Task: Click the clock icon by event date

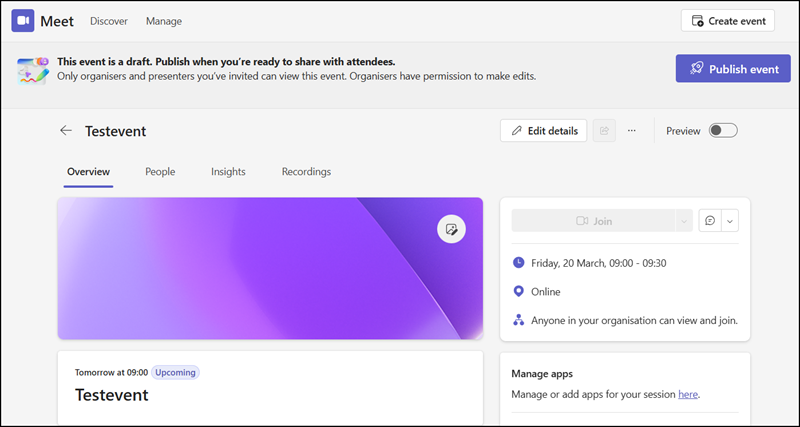Action: point(518,263)
